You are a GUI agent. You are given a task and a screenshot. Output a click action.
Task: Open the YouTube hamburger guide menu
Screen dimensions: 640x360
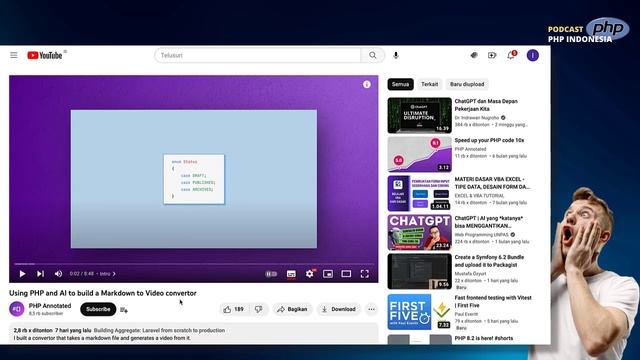coord(14,55)
